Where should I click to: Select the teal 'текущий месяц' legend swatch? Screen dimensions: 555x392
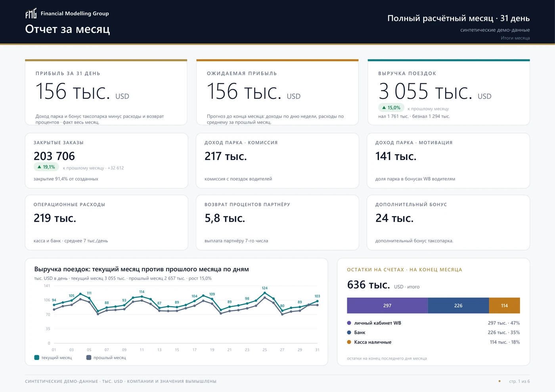coord(37,358)
